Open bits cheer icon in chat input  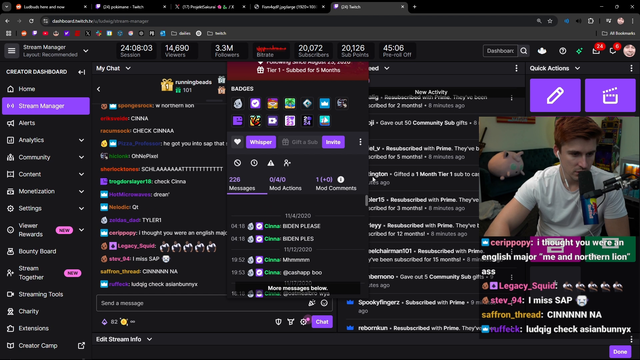(x=312, y=303)
